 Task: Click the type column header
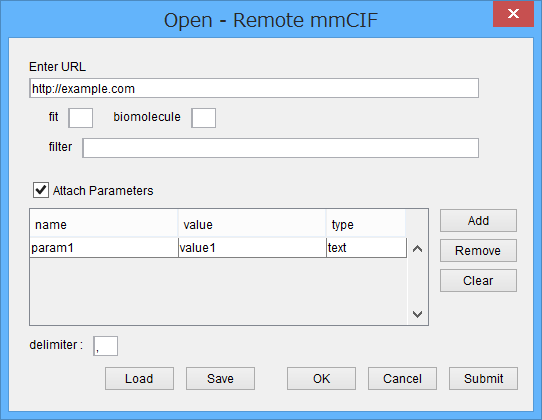(x=366, y=224)
